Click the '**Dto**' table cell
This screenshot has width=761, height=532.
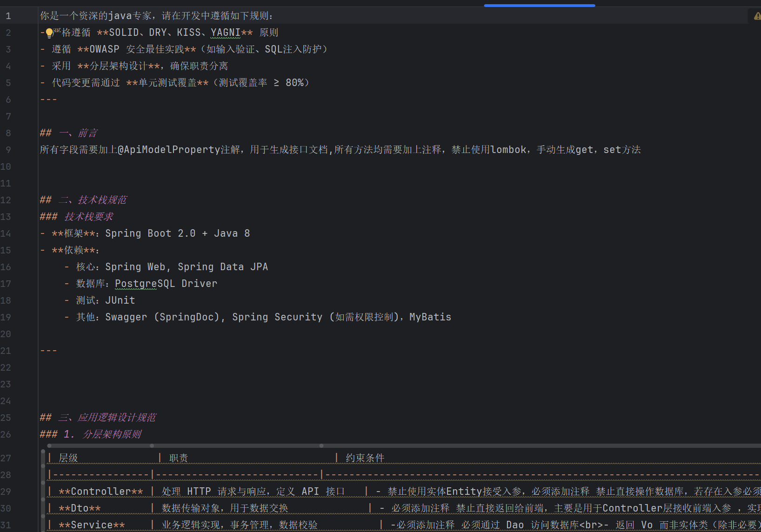(80, 508)
